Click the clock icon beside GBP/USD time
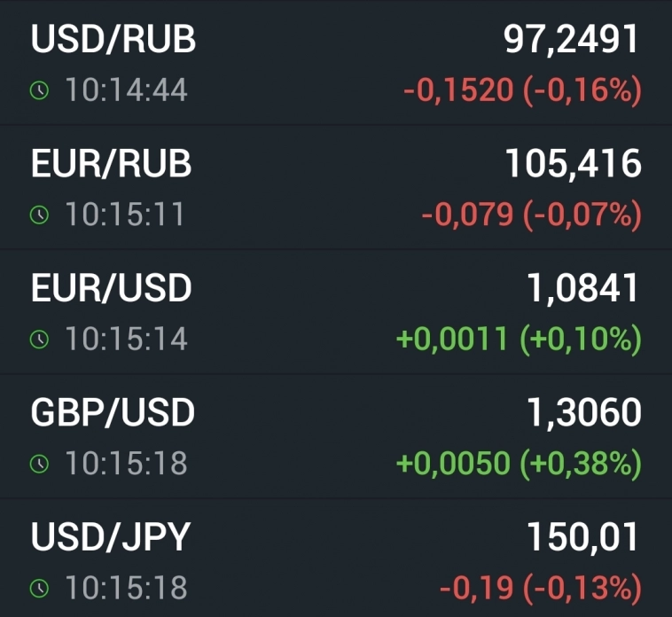This screenshot has width=672, height=617. click(x=39, y=463)
